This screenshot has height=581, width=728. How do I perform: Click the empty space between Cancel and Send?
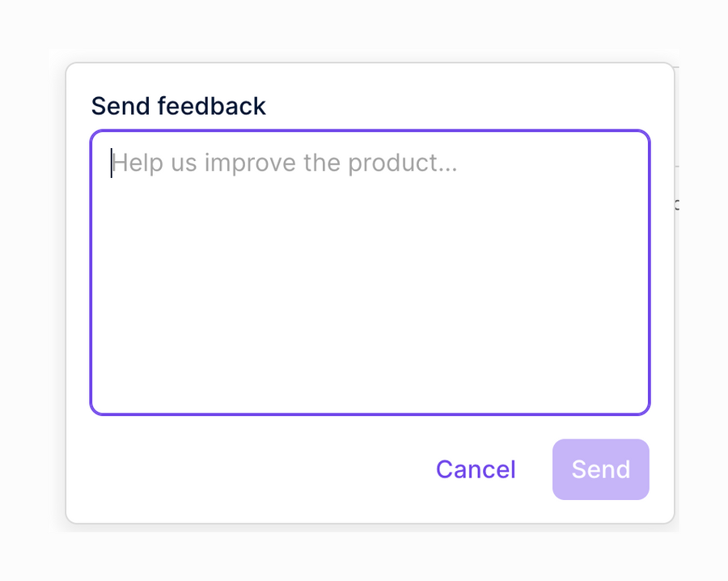[x=535, y=469]
